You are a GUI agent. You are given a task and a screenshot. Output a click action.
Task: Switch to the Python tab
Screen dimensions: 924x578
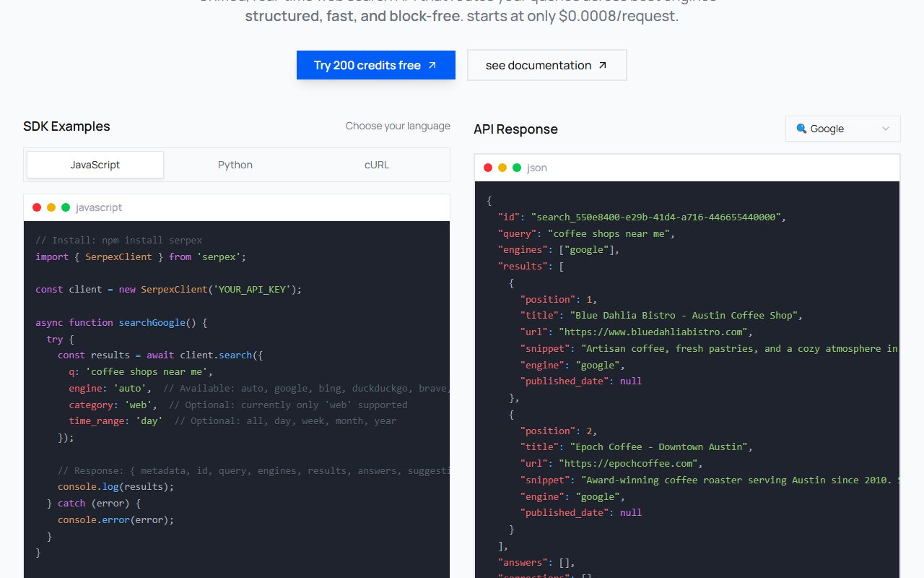(235, 165)
